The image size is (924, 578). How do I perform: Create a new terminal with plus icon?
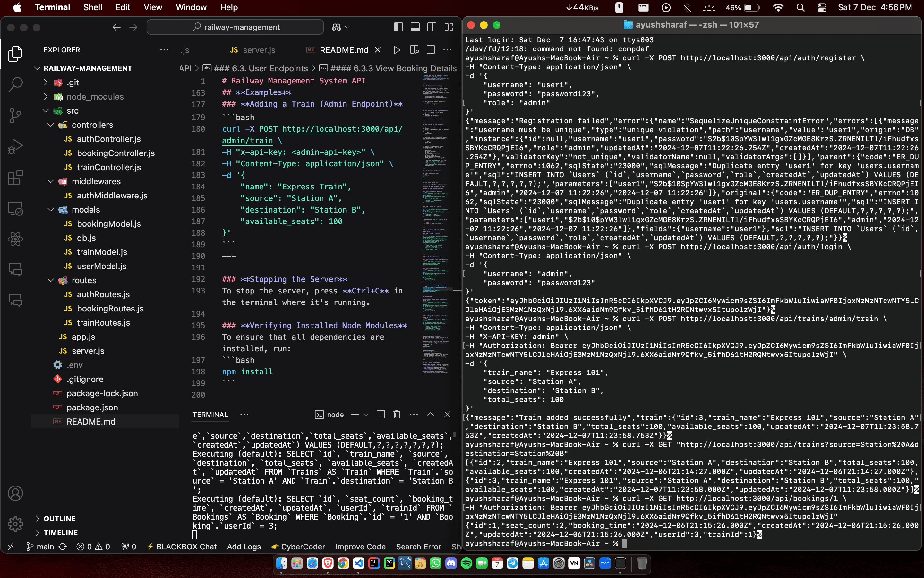pyautogui.click(x=355, y=414)
